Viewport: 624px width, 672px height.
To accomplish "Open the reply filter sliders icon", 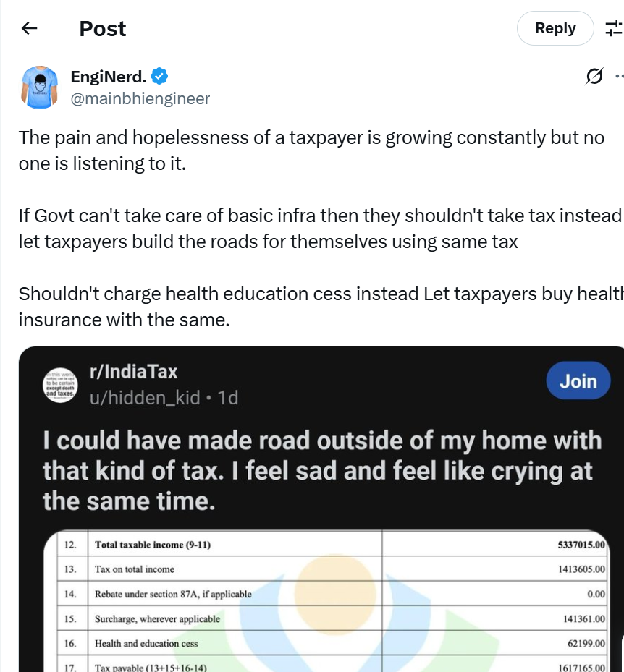I will (x=613, y=28).
